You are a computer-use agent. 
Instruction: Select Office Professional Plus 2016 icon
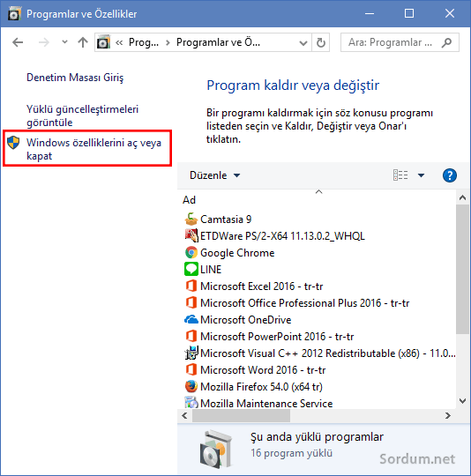[x=191, y=302]
